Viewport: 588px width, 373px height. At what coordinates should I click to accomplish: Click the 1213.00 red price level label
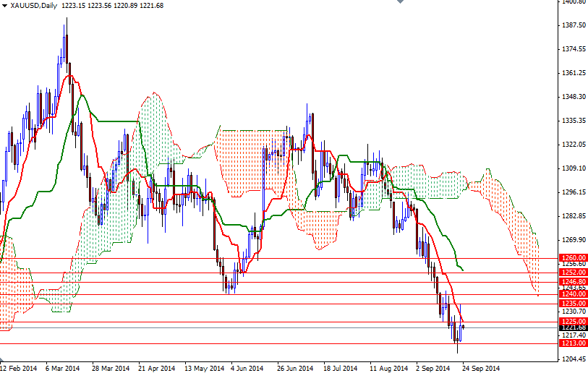tap(573, 343)
